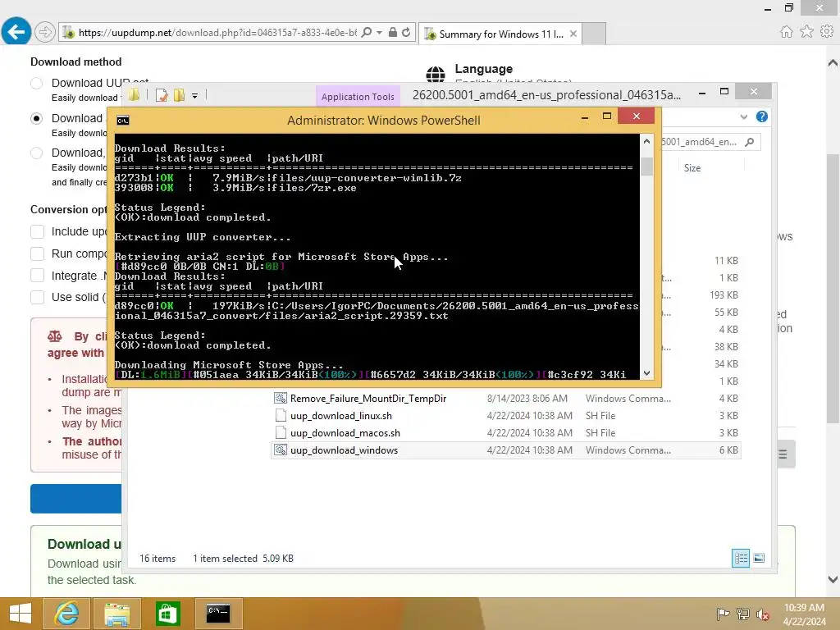
Task: Open the browser Tools gear icon
Action: pos(827,32)
